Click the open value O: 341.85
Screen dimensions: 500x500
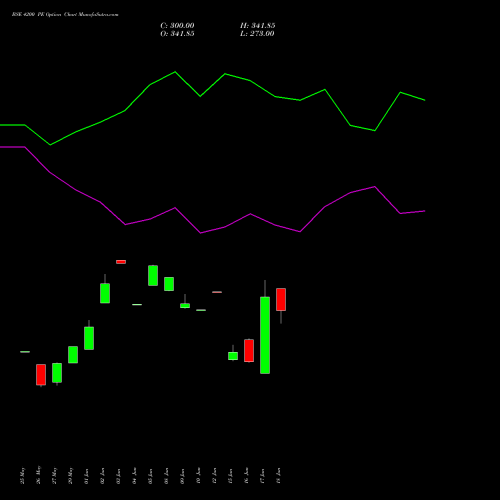(x=177, y=34)
